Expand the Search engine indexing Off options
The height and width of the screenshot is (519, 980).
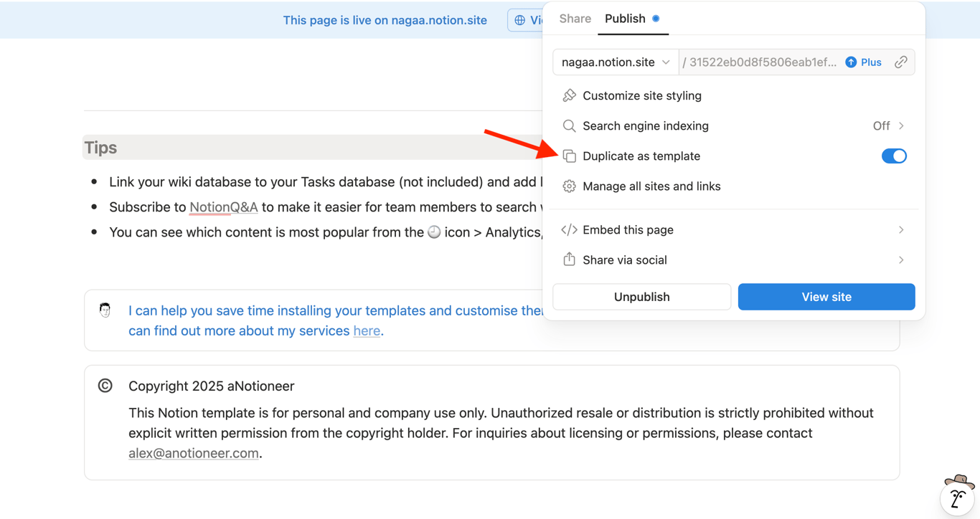(x=890, y=125)
